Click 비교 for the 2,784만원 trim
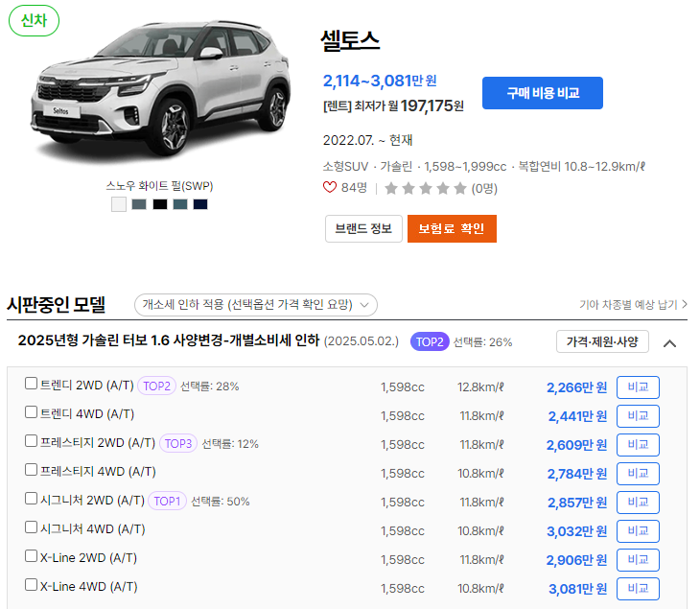This screenshot has width=700, height=609. click(638, 474)
